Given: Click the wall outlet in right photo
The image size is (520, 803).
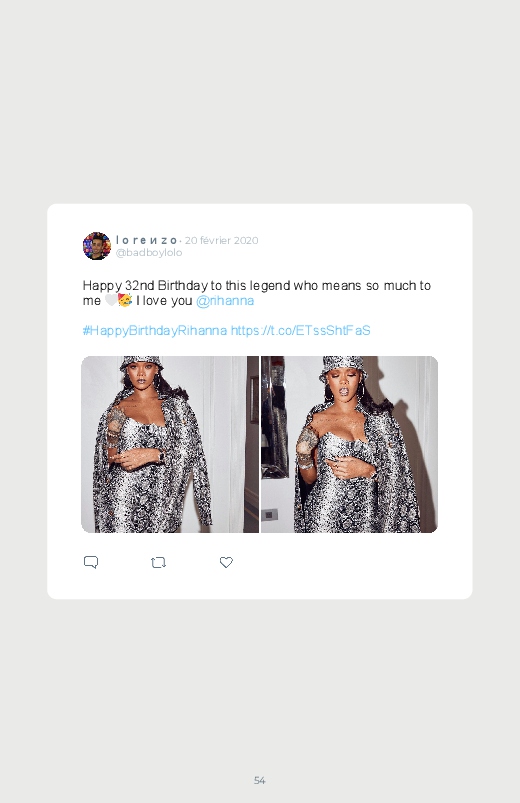Looking at the screenshot, I should [x=269, y=514].
